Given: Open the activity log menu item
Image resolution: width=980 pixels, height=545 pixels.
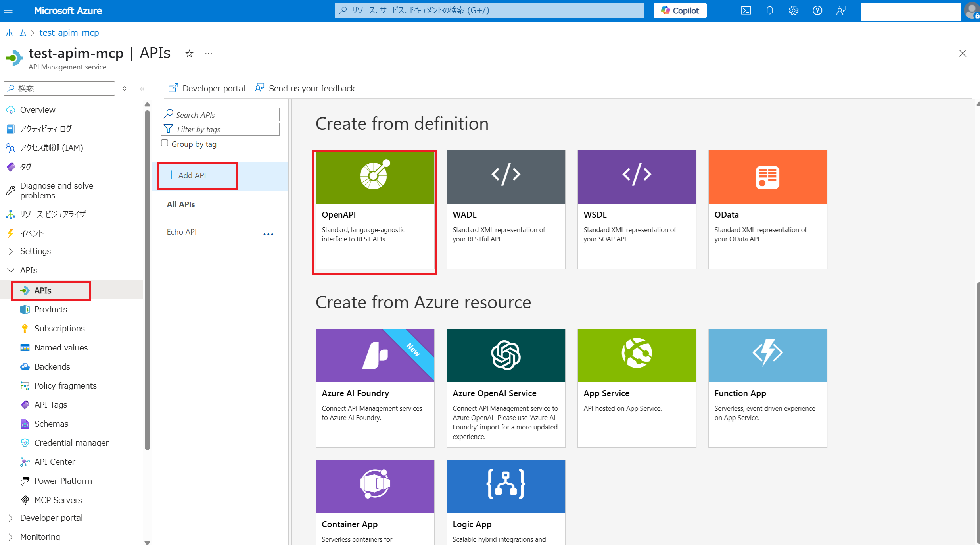Looking at the screenshot, I should click(46, 129).
